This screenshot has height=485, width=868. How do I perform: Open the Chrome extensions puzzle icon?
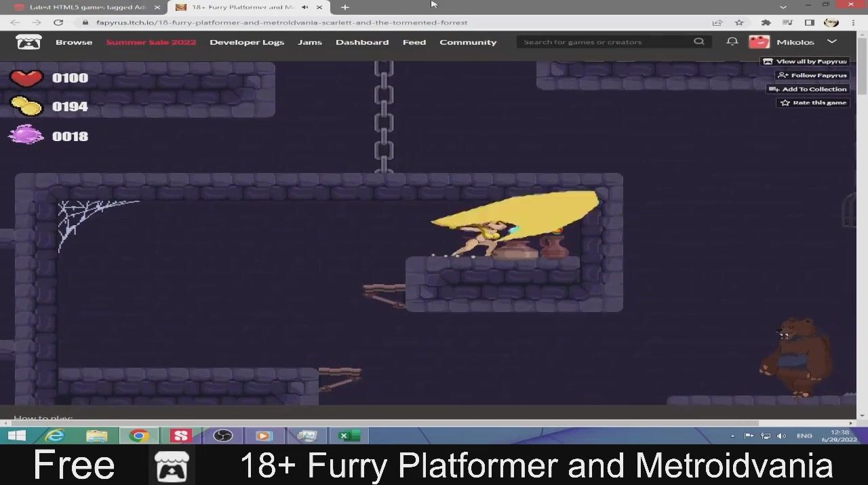pos(766,22)
